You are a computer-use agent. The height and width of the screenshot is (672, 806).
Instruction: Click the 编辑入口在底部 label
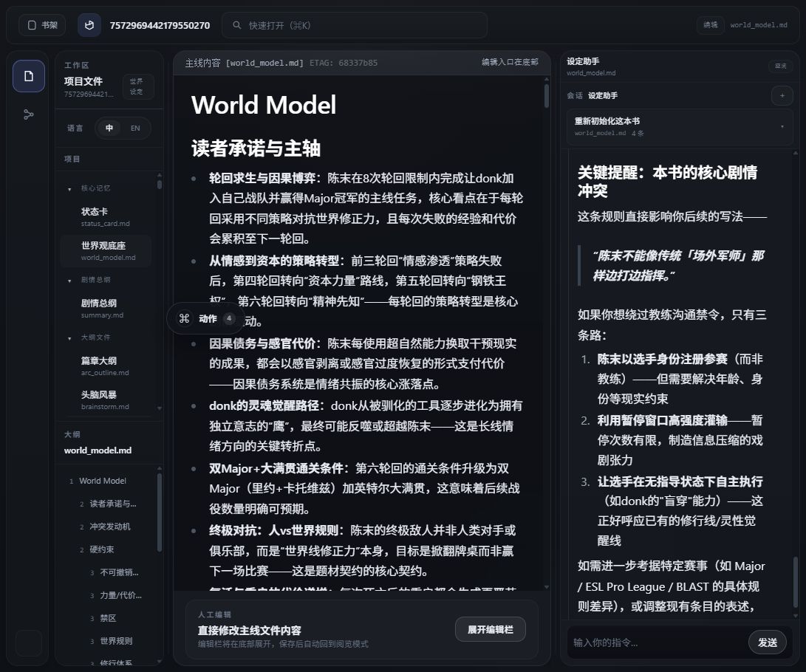(x=510, y=62)
